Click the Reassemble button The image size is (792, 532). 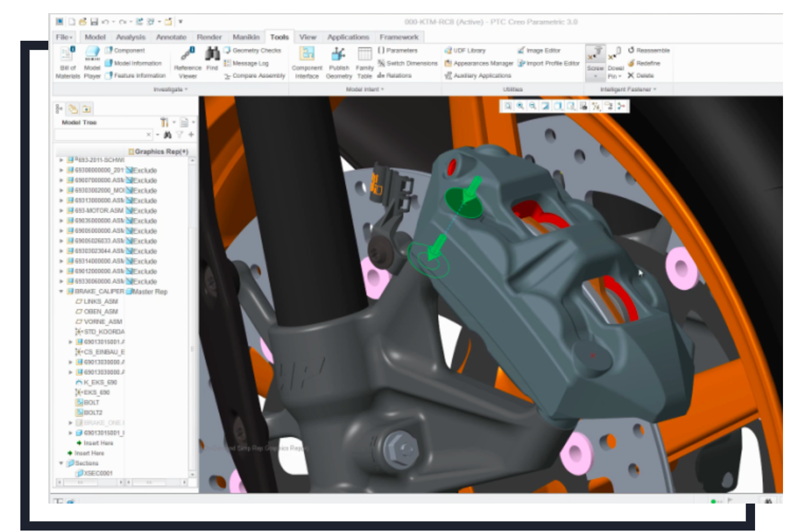point(648,50)
